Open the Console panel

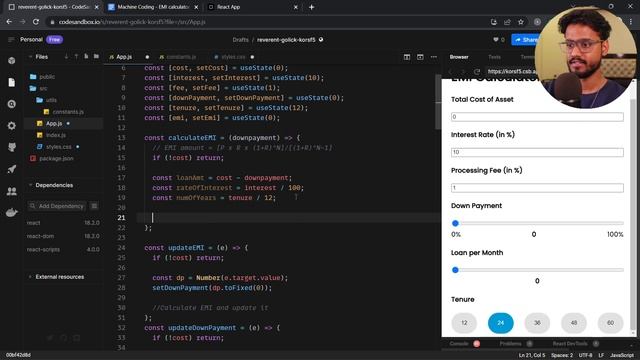point(459,344)
